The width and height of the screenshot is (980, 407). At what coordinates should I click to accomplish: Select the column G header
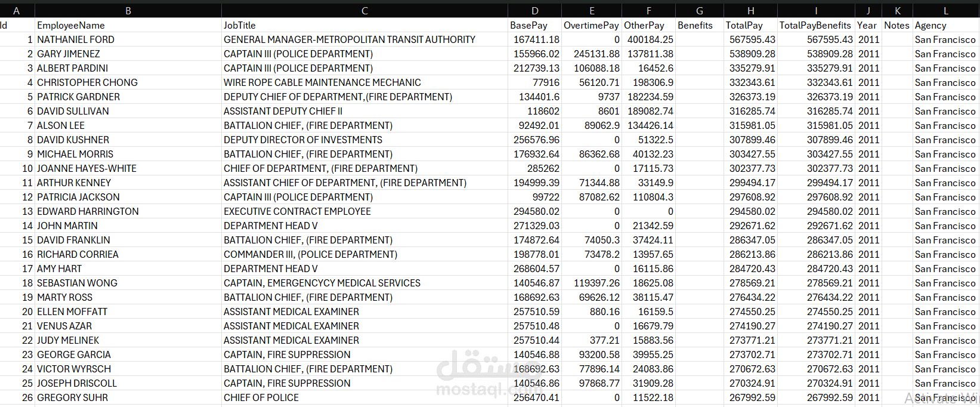[700, 11]
